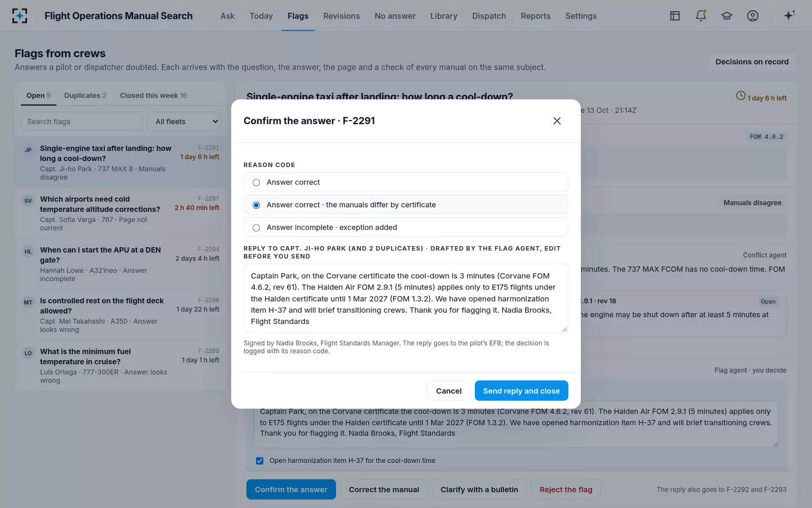Switch to the Library tab
The image size is (812, 508).
[444, 16]
